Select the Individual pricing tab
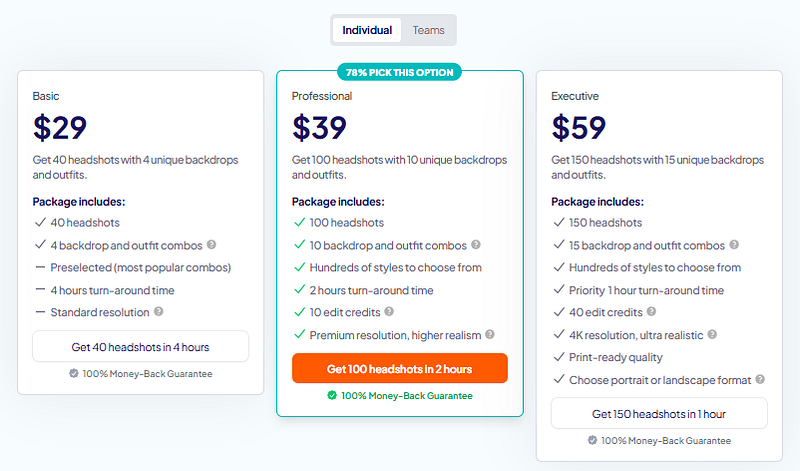The width and height of the screenshot is (800, 471). click(x=367, y=30)
